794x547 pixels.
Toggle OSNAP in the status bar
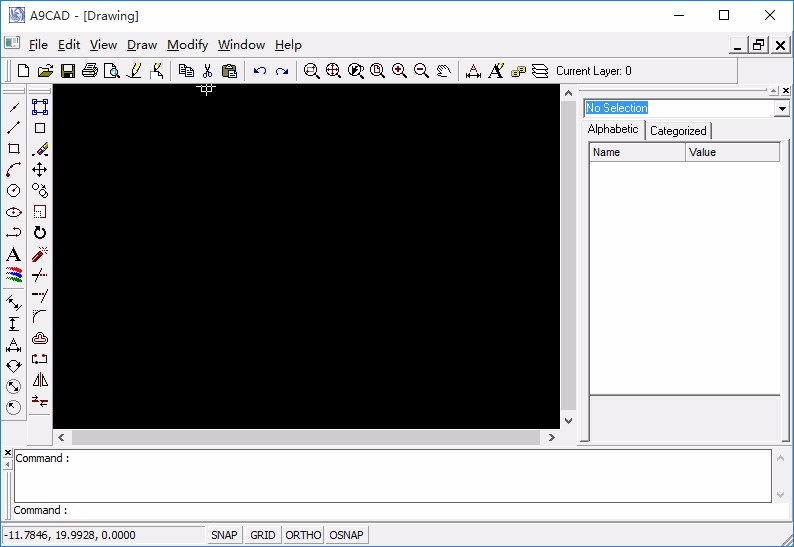346,535
